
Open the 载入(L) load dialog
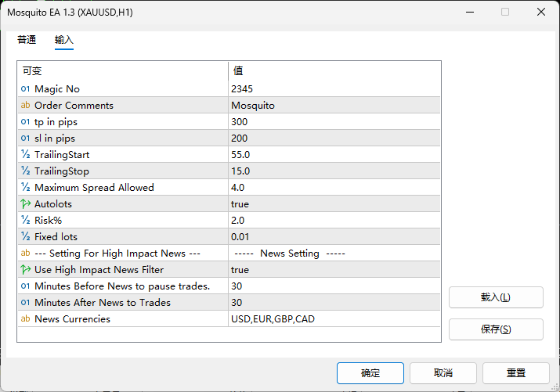pos(496,297)
